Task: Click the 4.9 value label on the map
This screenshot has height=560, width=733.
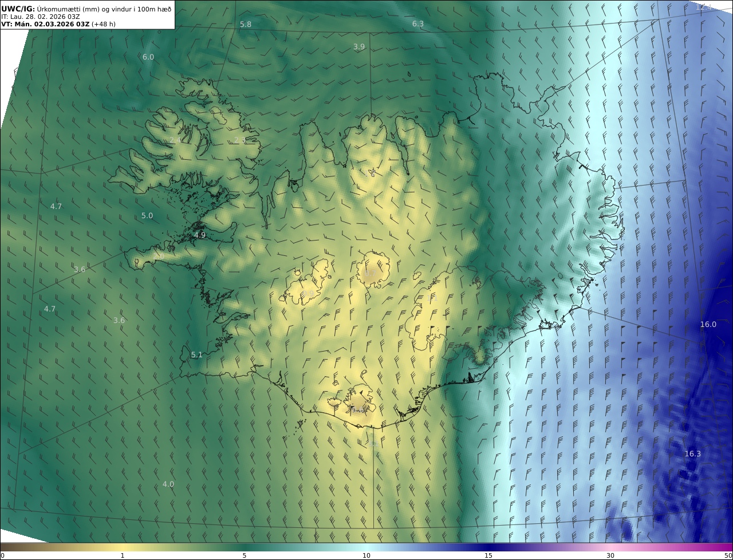Action: (x=200, y=235)
